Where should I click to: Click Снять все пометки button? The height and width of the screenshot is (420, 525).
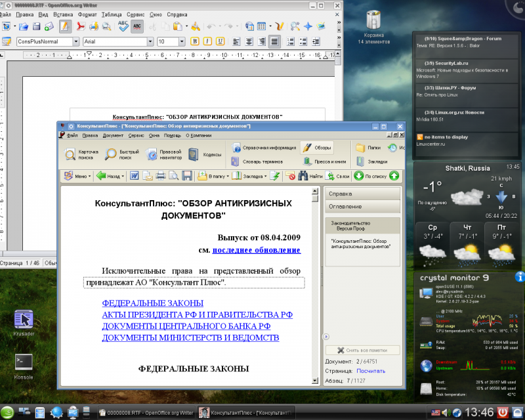pyautogui.click(x=363, y=350)
